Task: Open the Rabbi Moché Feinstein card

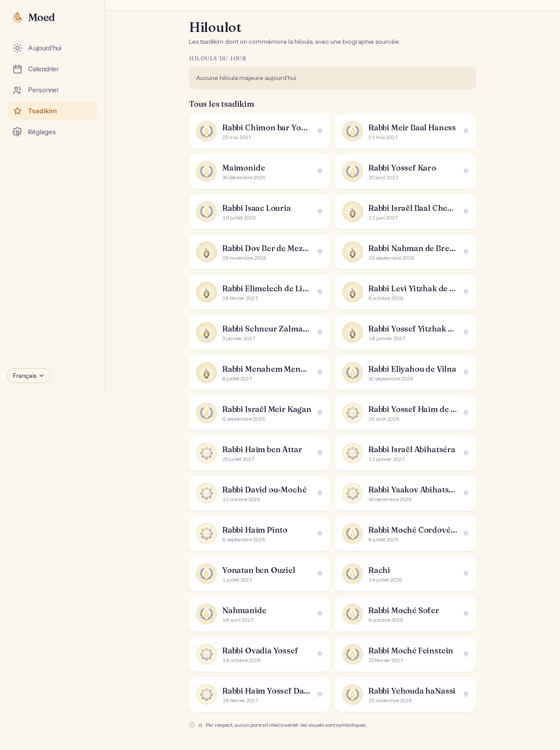Action: [x=406, y=654]
